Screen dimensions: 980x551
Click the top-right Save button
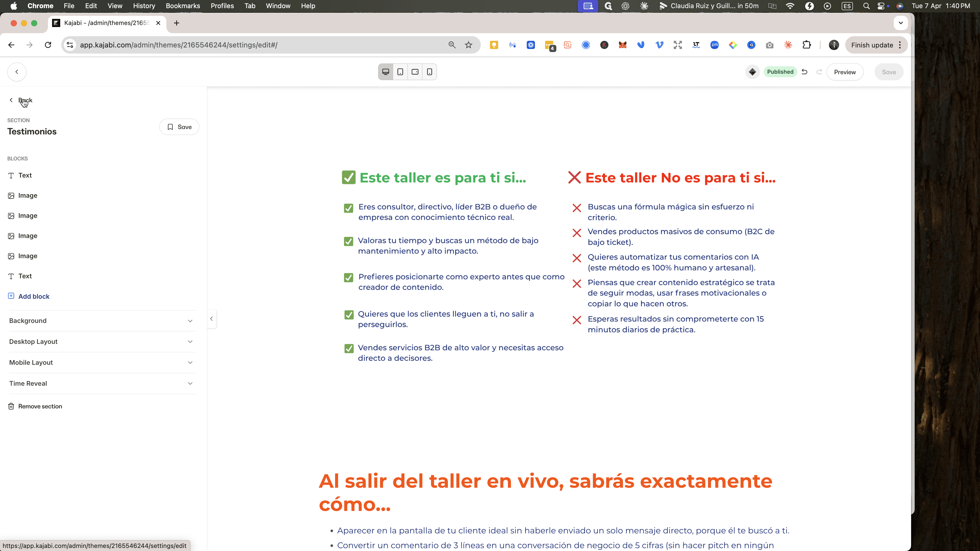point(889,72)
